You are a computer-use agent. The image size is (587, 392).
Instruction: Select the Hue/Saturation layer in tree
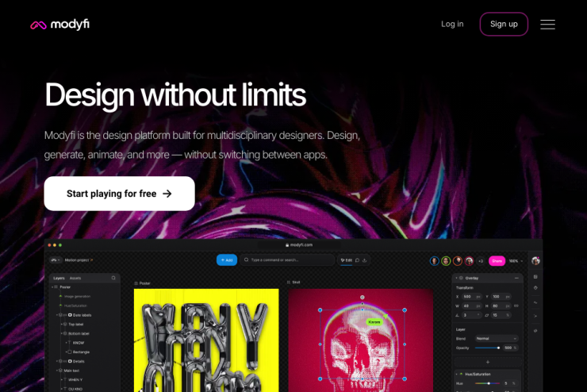[75, 306]
